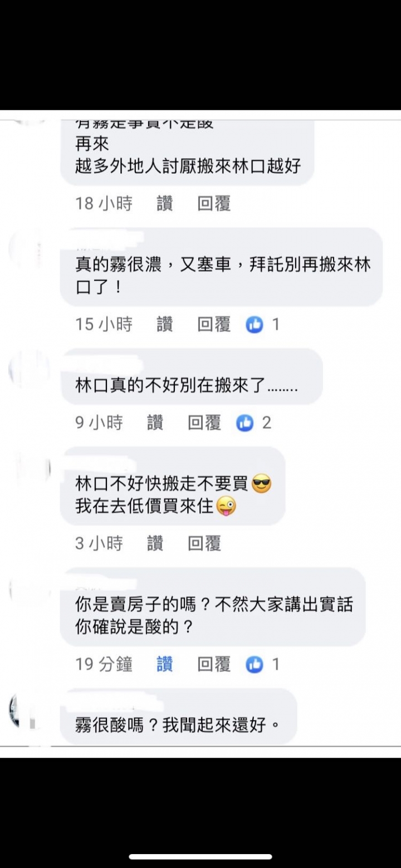Reply to the 林口真的不好 comment

[x=204, y=423]
